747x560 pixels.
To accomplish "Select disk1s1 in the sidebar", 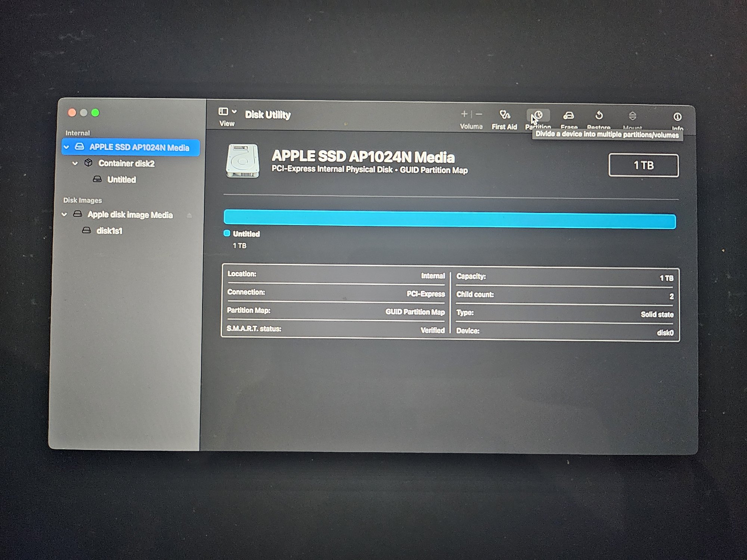I will click(109, 231).
